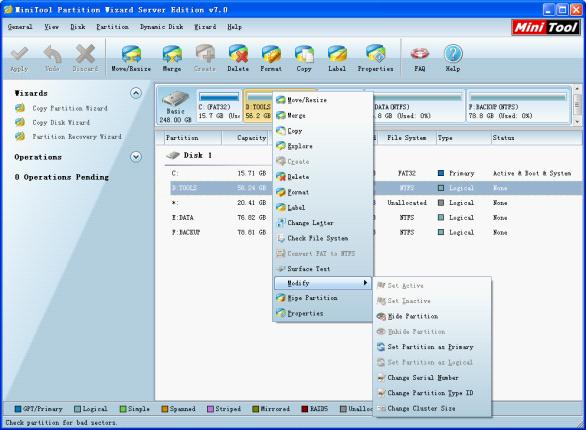Image resolution: width=586 pixels, height=430 pixels.
Task: Open the General menu
Action: pos(20,27)
